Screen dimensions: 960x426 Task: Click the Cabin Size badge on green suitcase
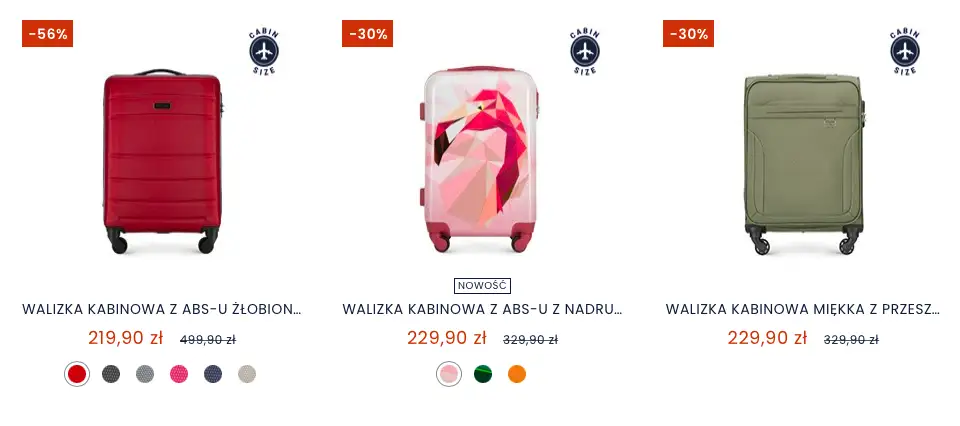click(905, 51)
